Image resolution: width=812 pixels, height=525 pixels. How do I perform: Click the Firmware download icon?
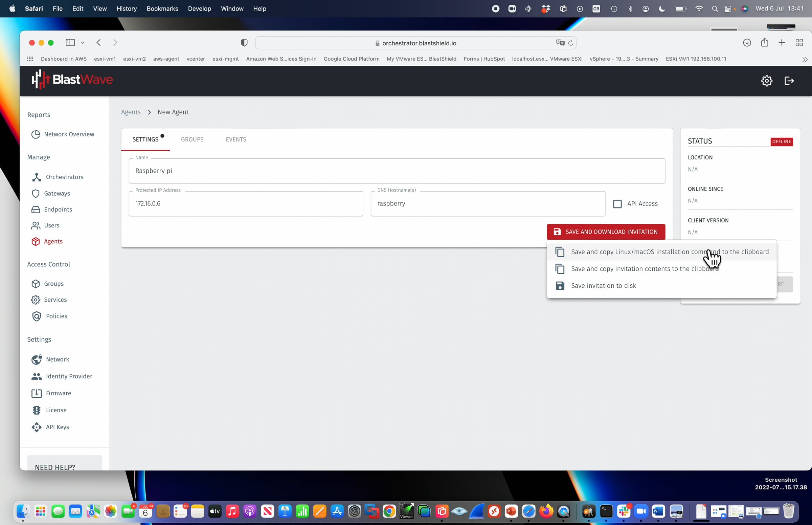click(37, 393)
